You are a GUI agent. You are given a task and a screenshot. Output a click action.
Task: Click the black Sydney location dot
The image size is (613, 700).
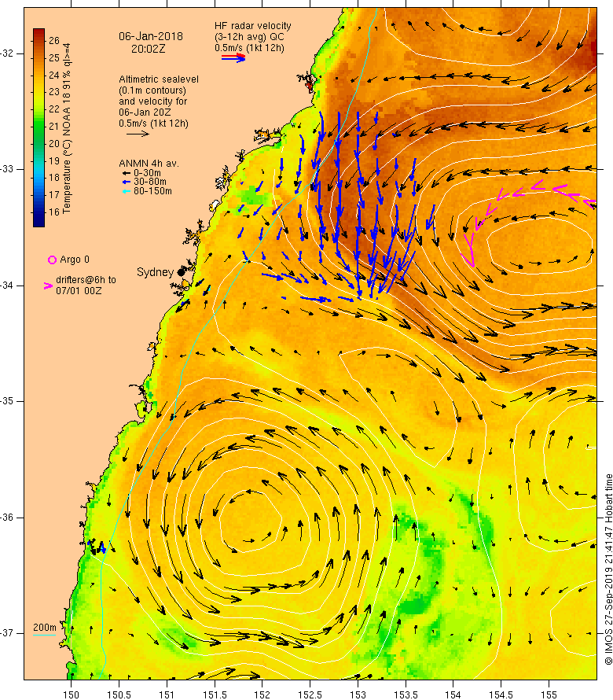[181, 272]
